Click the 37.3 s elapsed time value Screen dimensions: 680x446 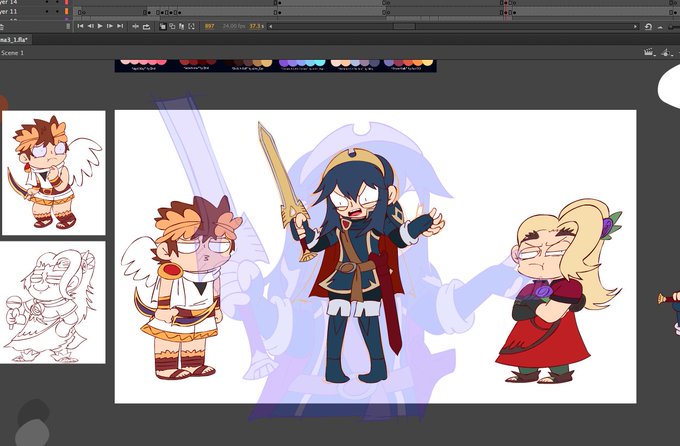(256, 26)
